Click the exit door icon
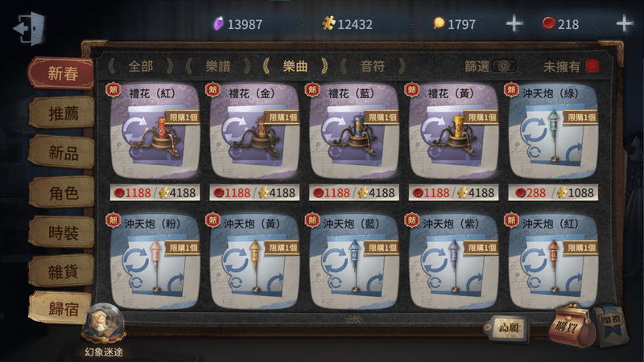 pos(29,28)
